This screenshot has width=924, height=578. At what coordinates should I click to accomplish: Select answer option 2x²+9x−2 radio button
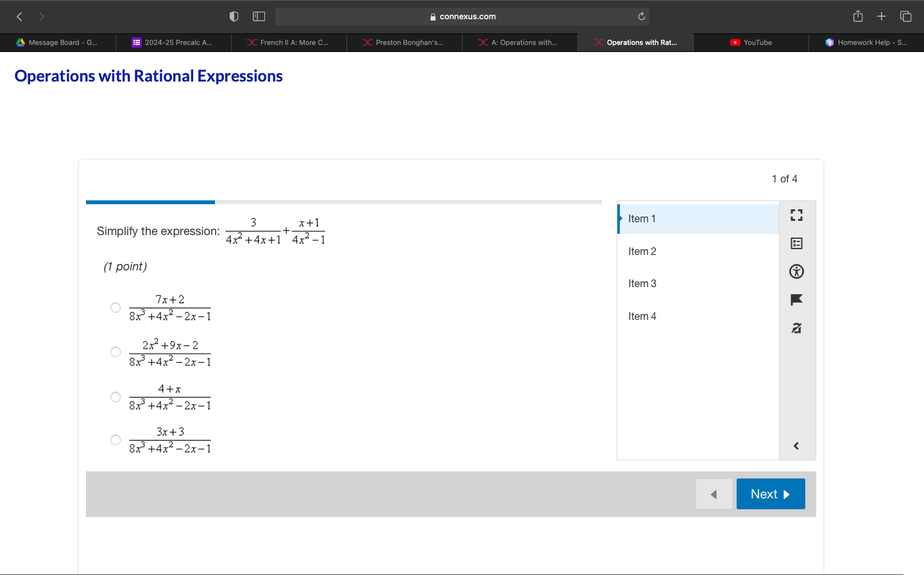pyautogui.click(x=116, y=352)
